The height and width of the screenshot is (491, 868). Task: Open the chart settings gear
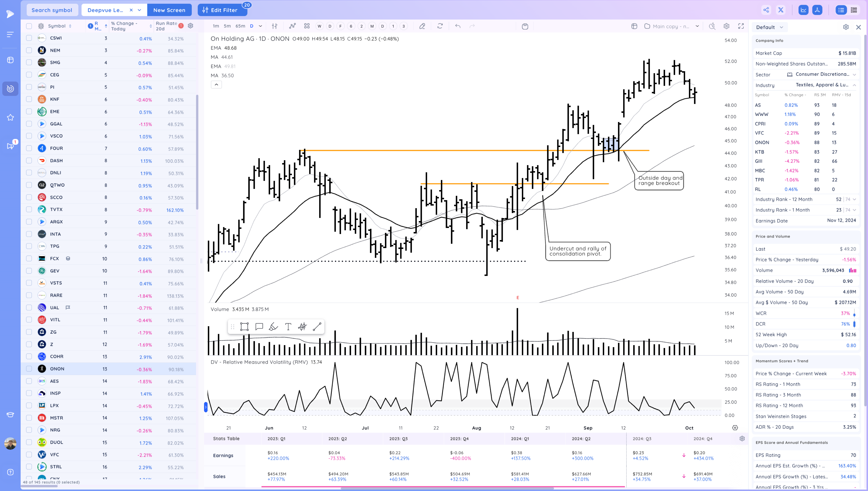727,26
